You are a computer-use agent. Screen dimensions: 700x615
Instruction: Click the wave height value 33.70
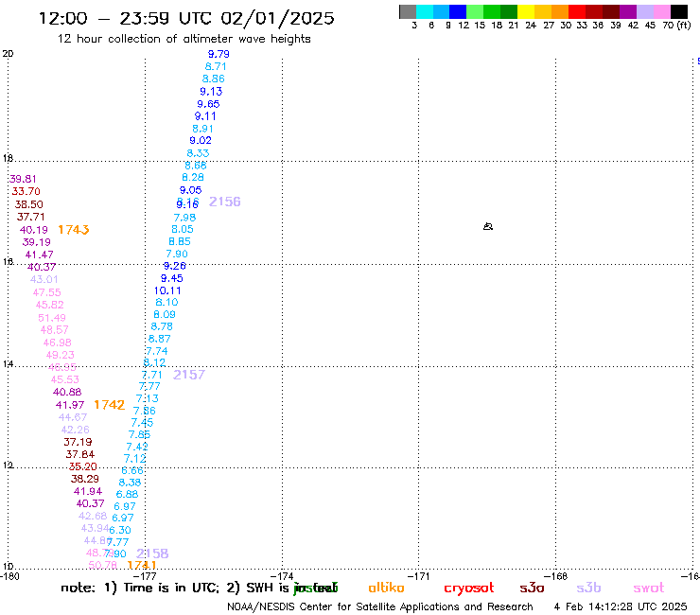(x=26, y=192)
